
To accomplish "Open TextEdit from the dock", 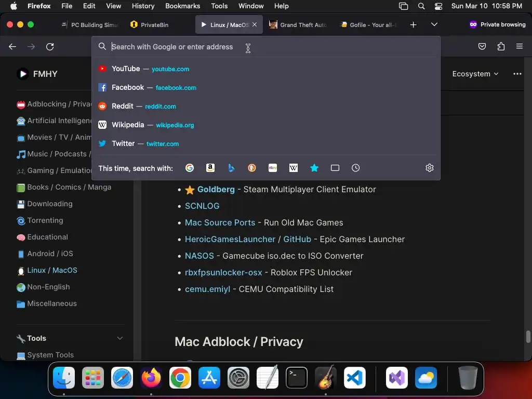I will pos(268,378).
